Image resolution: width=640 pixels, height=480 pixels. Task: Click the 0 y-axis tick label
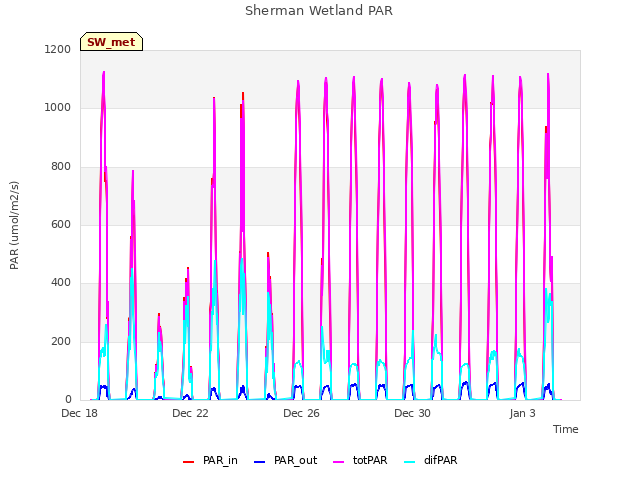[68, 400]
